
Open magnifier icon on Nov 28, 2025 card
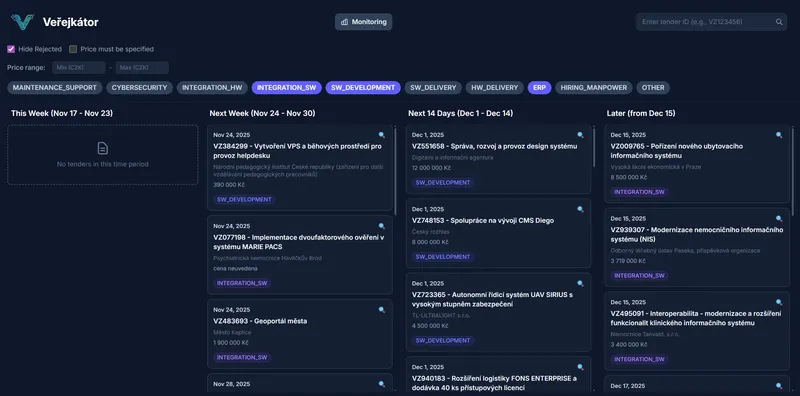[x=382, y=384]
